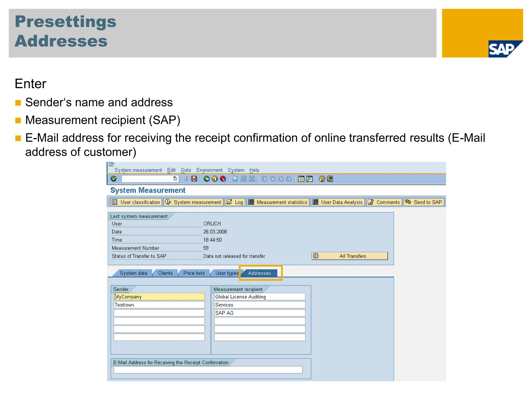This screenshot has width=532, height=399.
Task: Open the Edit menu
Action: pos(171,170)
